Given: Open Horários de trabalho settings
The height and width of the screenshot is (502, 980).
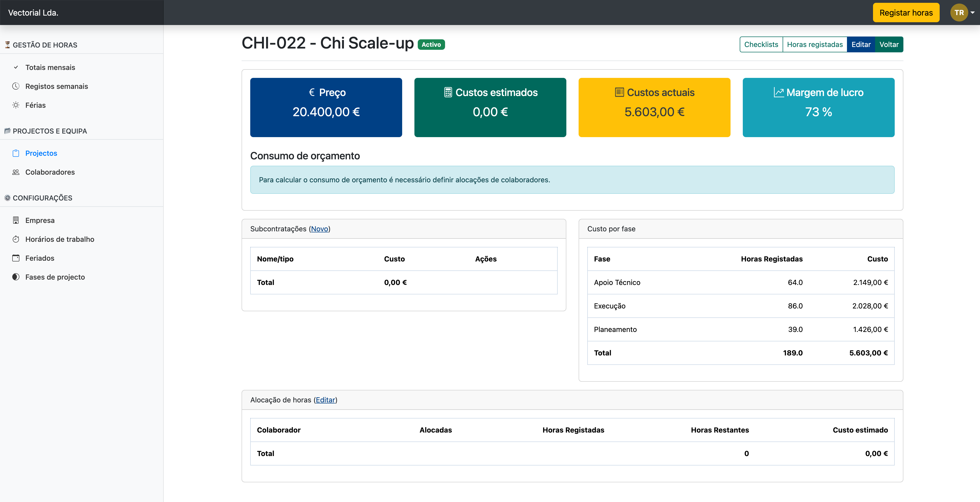Looking at the screenshot, I should [60, 239].
